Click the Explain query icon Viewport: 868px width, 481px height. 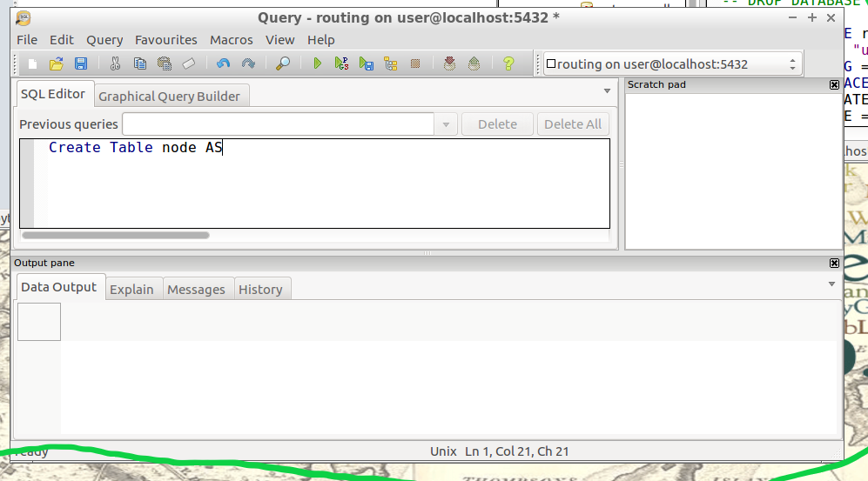(391, 63)
